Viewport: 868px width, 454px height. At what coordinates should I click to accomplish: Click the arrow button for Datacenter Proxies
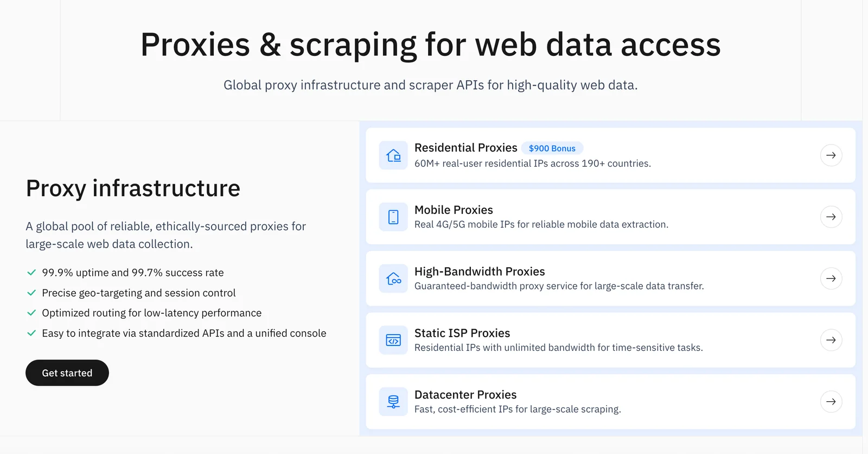tap(831, 402)
